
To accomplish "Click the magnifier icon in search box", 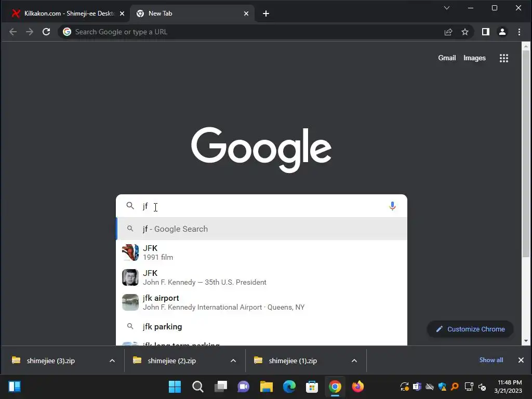I will coord(130,206).
